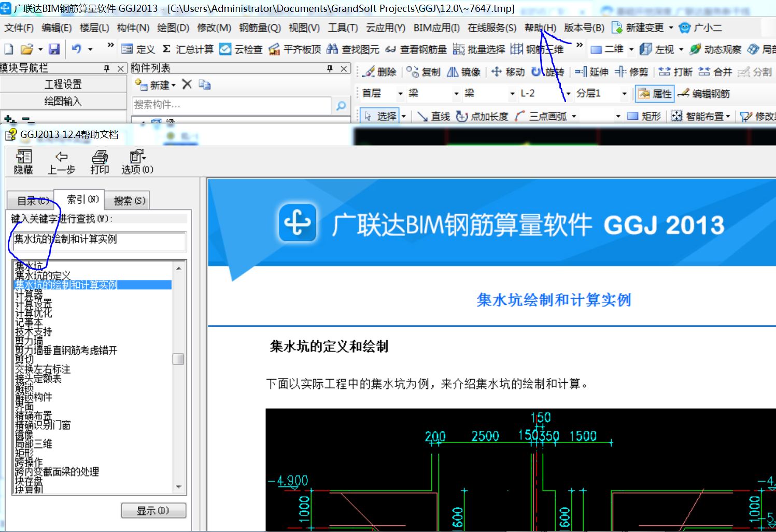Click the Open folder icon
776x532 pixels.
(x=26, y=49)
